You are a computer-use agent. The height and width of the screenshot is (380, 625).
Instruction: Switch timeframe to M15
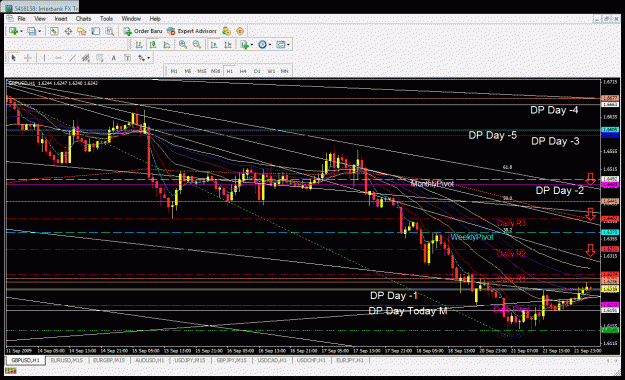point(202,71)
